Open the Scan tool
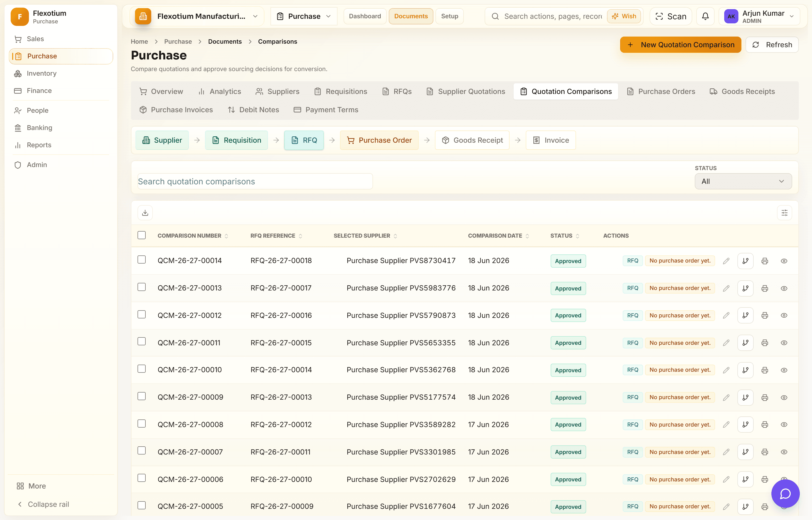812x520 pixels. click(x=671, y=16)
